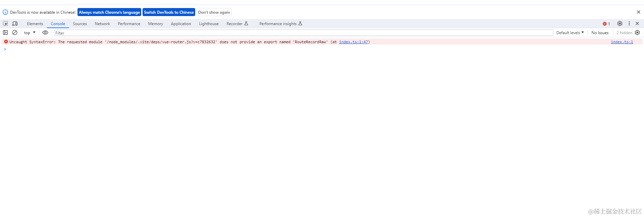This screenshot has height=217, width=644.
Task: Dismiss the language infobar
Action: (x=639, y=12)
